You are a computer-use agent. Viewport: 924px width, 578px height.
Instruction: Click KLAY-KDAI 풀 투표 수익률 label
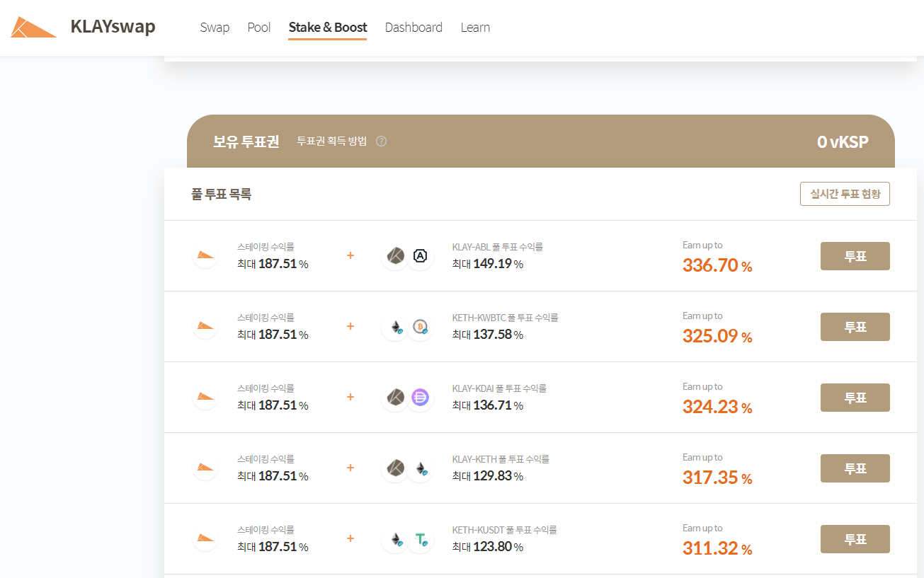point(499,388)
